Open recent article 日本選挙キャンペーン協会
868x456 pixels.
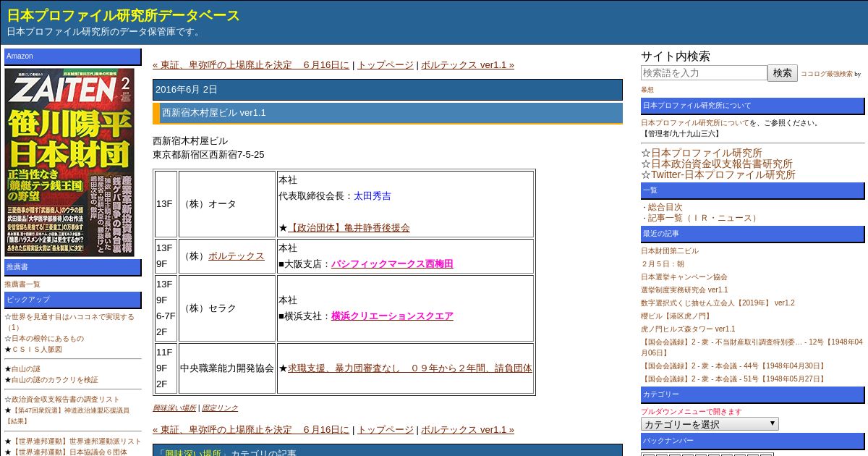coord(684,277)
